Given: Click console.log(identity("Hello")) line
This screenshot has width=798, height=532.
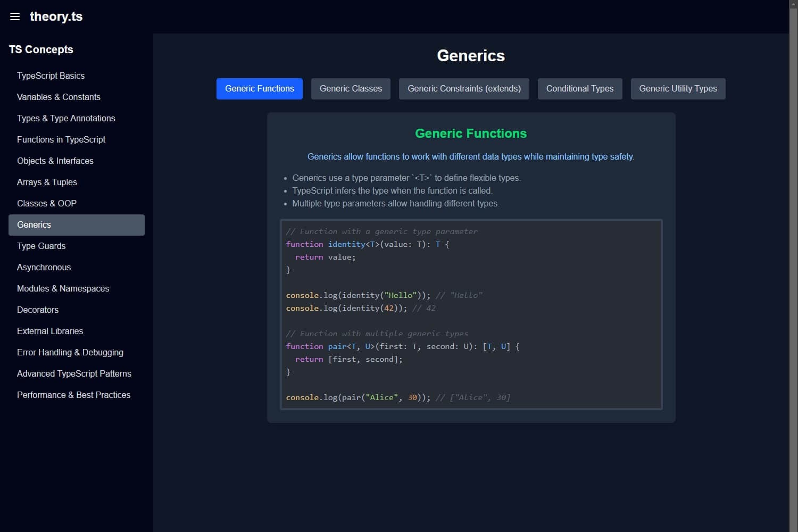Looking at the screenshot, I should [x=384, y=295].
